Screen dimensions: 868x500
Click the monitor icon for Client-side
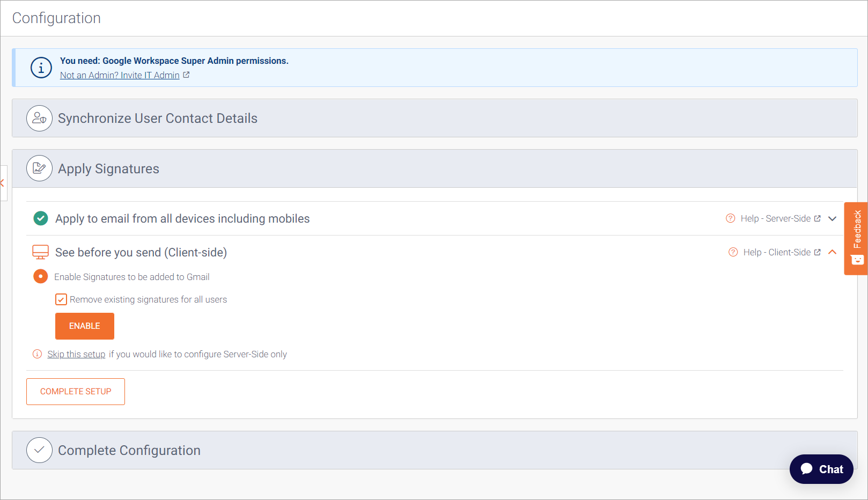tap(41, 252)
